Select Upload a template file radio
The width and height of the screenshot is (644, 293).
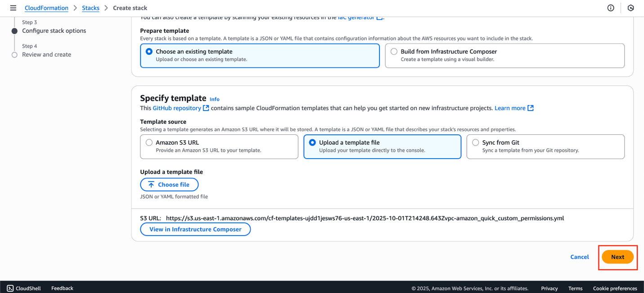tap(312, 142)
